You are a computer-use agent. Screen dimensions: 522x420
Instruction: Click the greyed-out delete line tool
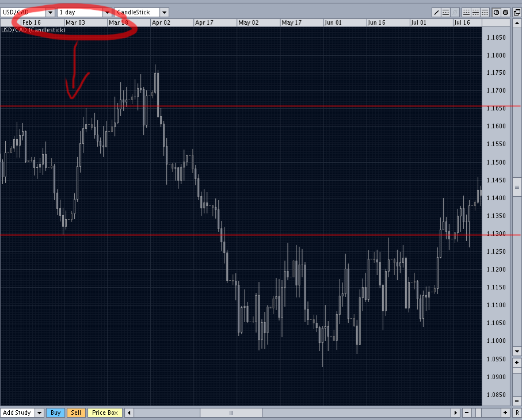point(455,13)
